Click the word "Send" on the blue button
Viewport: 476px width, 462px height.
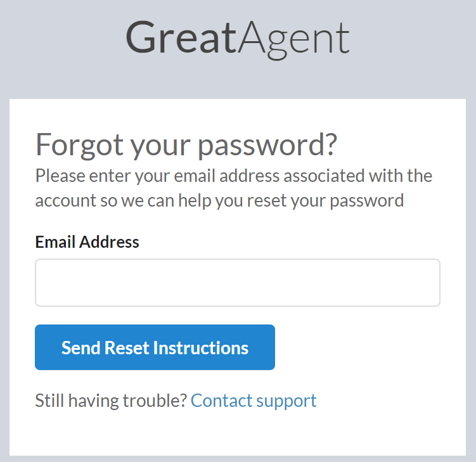tap(80, 347)
